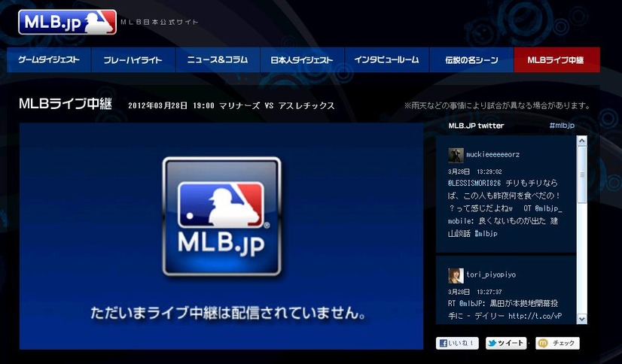Click game date 2012年03月28日 19:00 text
Screen dimensions: 622x364
point(172,106)
